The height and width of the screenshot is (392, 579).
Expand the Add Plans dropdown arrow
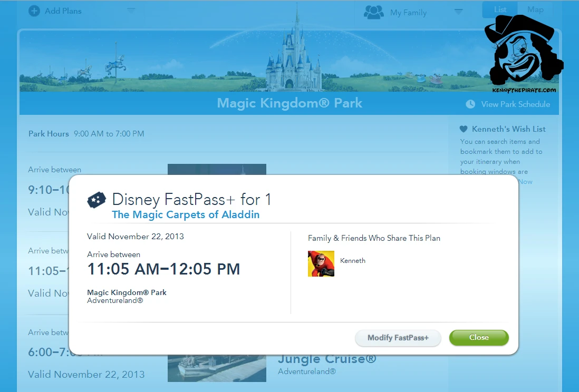click(x=131, y=11)
